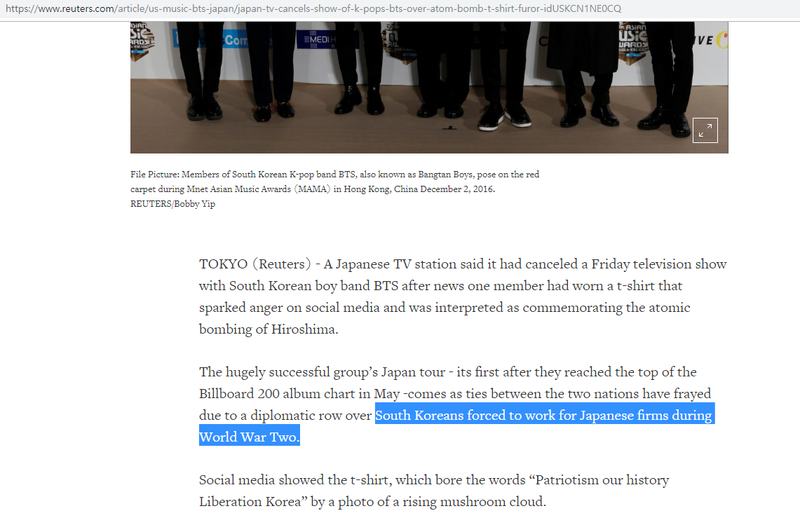Screen dimensions: 800x532
Task: Click the highlighted 'World War Two.' text
Action: 250,437
